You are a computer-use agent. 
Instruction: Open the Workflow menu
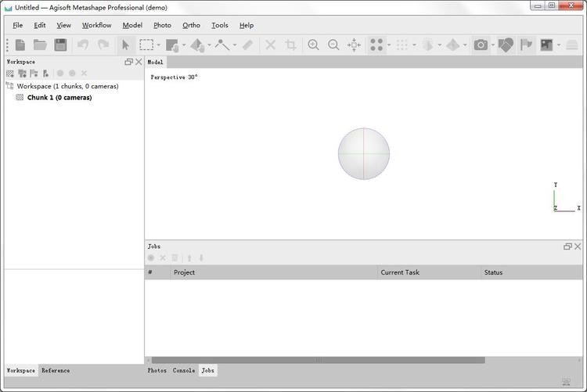(x=96, y=25)
